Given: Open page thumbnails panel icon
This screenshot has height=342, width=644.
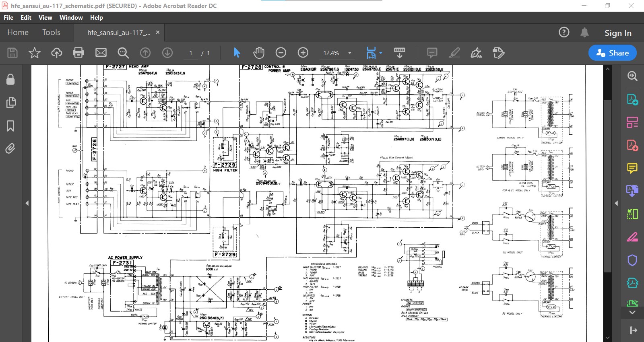Looking at the screenshot, I should click(11, 103).
